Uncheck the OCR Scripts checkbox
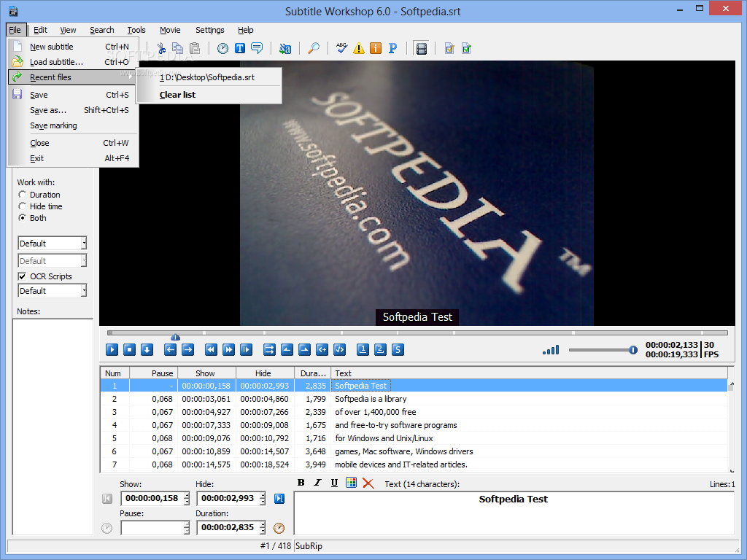This screenshot has height=560, width=747. (x=22, y=276)
